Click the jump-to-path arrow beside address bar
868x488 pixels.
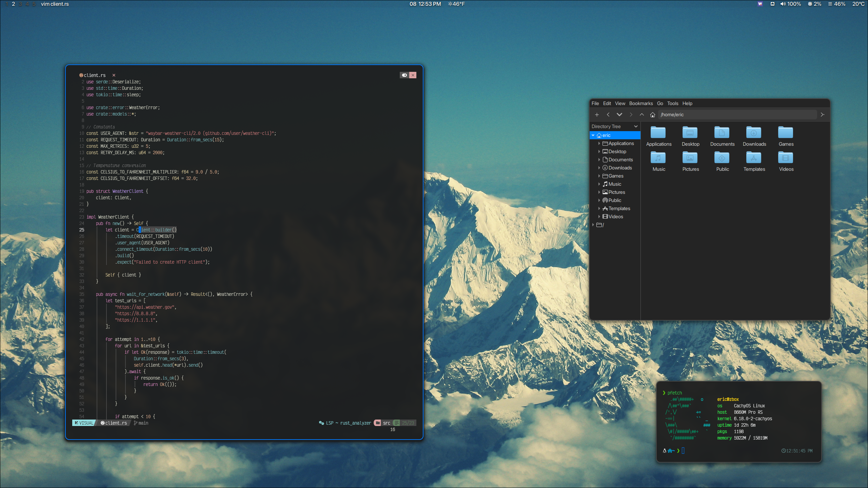click(822, 115)
